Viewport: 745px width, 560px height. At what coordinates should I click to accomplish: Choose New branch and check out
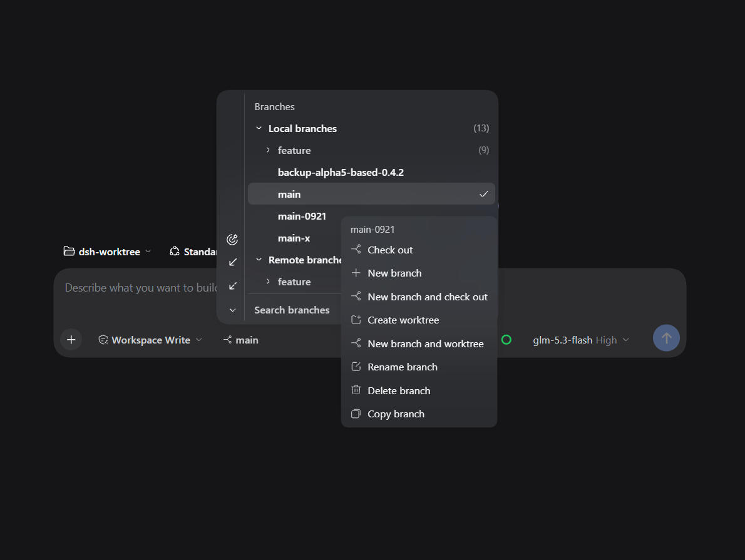419,297
